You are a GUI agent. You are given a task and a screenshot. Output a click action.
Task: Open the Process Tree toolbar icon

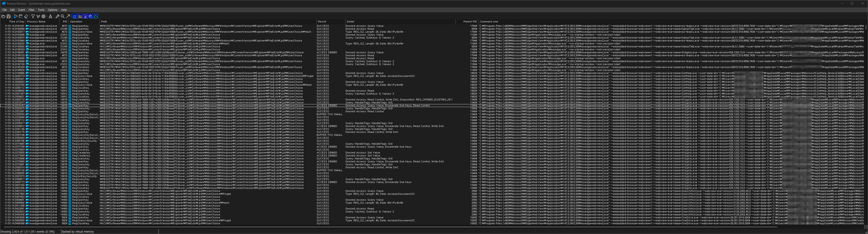pos(50,16)
